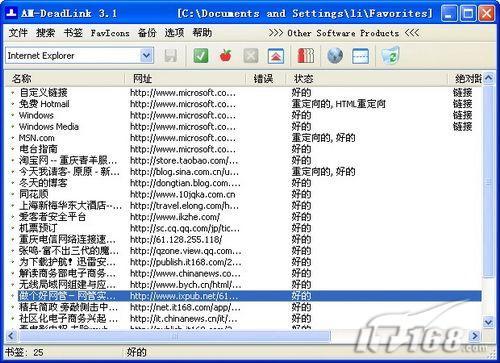Sort by the 名称 column header

(64, 79)
